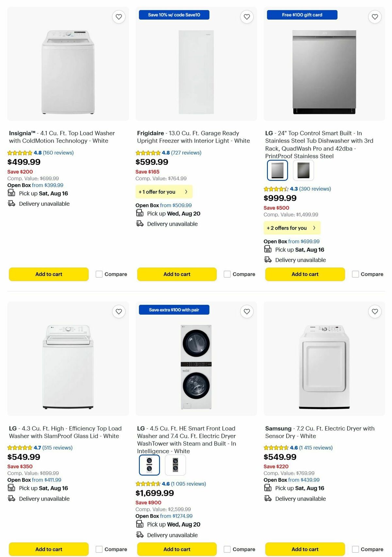Add Frigidaire upright freezer to wishlist
The image size is (392, 557).
click(x=247, y=17)
